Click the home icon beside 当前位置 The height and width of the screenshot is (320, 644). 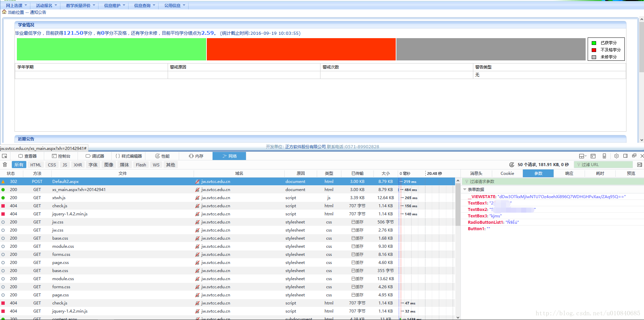click(4, 12)
